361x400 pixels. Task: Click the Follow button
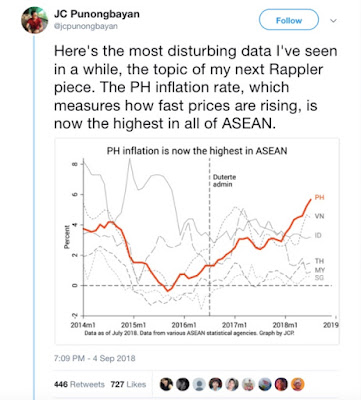289,20
